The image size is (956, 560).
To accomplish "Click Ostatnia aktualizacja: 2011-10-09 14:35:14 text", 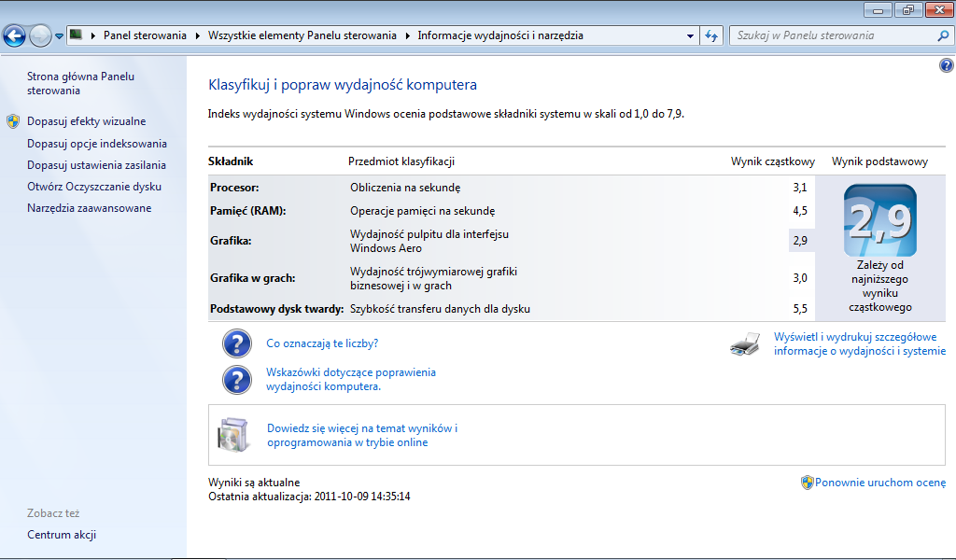I will pos(309,497).
